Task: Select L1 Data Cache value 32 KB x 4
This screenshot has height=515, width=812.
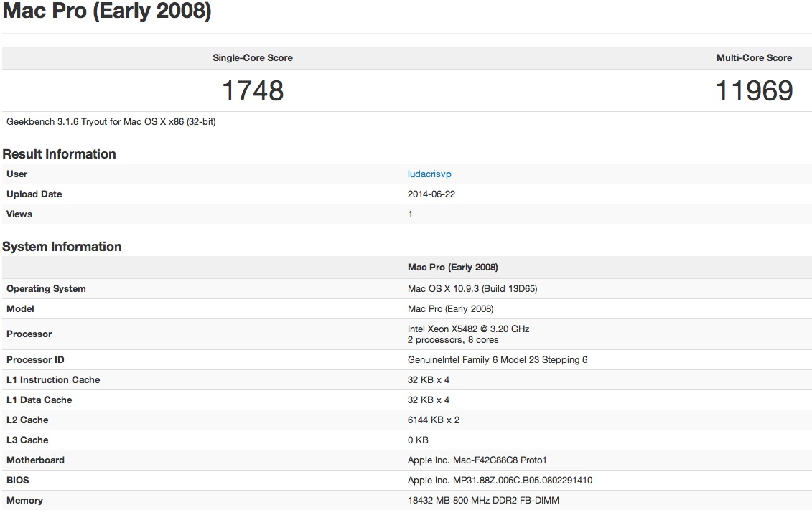Action: click(429, 400)
